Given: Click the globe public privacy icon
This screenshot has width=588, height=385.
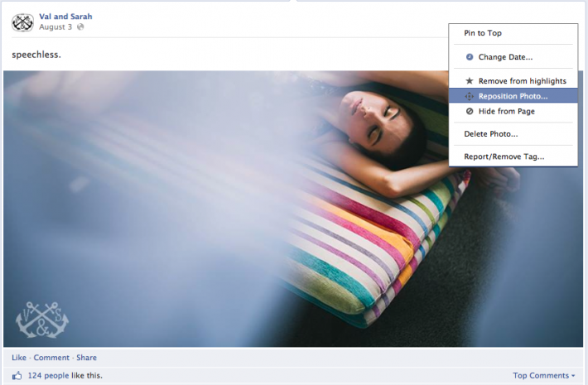Looking at the screenshot, I should [80, 27].
